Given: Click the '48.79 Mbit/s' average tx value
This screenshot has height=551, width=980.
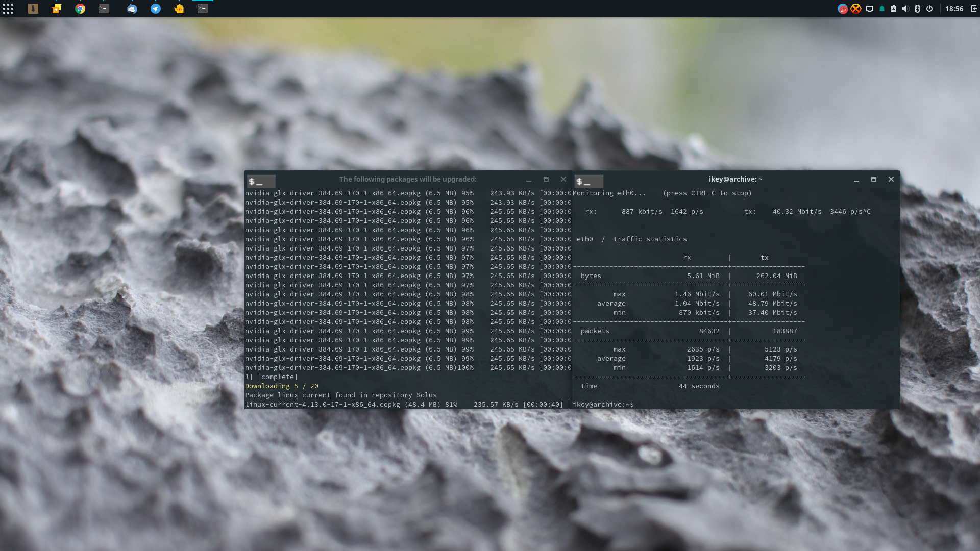Looking at the screenshot, I should (x=773, y=304).
